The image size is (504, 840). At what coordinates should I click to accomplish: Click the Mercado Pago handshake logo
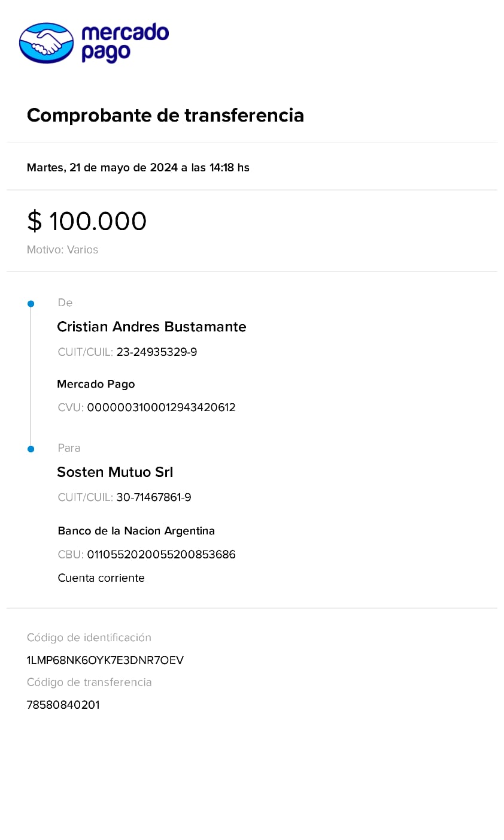(x=46, y=43)
